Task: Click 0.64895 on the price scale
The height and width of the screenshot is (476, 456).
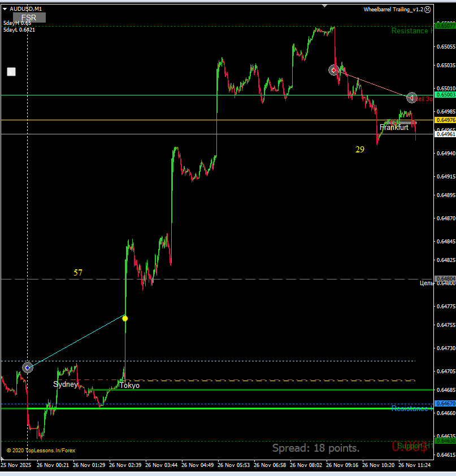Action: tap(446, 195)
